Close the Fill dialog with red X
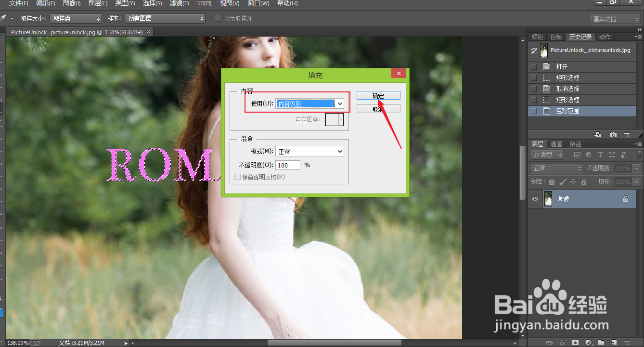 pos(399,74)
